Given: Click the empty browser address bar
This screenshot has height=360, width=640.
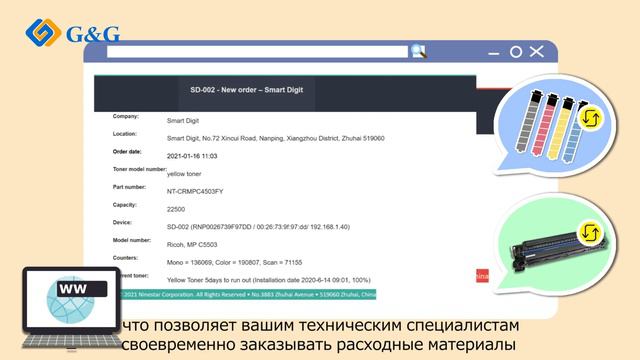Looking at the screenshot, I should pos(257,51).
